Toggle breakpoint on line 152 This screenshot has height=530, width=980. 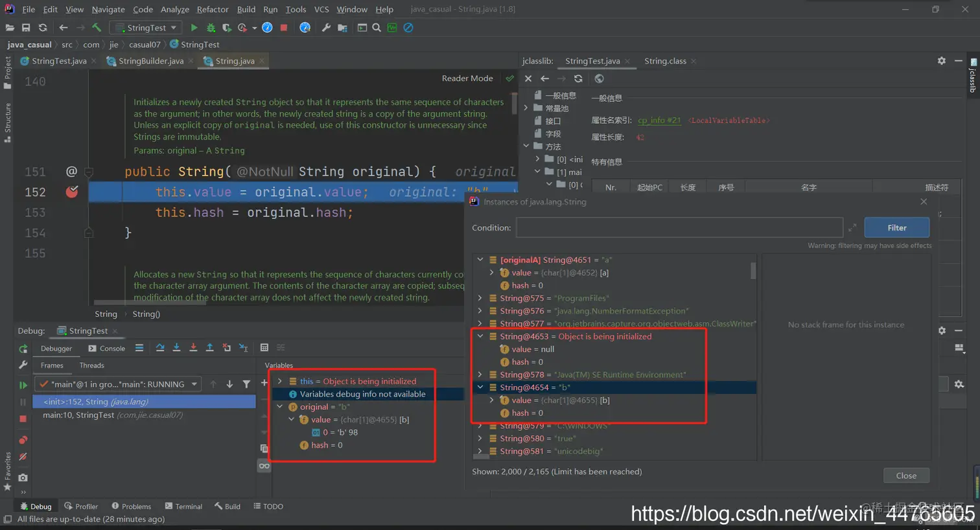pyautogui.click(x=72, y=192)
